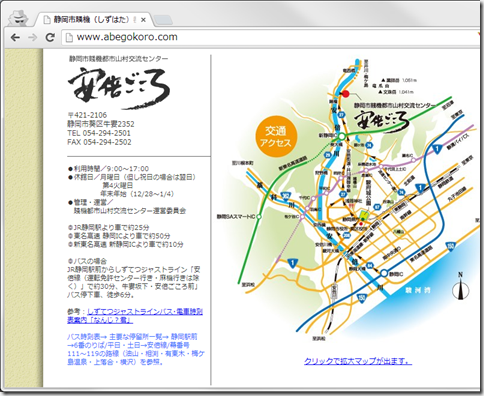The image size is (484, 396).
Task: Click the 静岡SAスマートIC marker on the map
Action: (x=259, y=217)
